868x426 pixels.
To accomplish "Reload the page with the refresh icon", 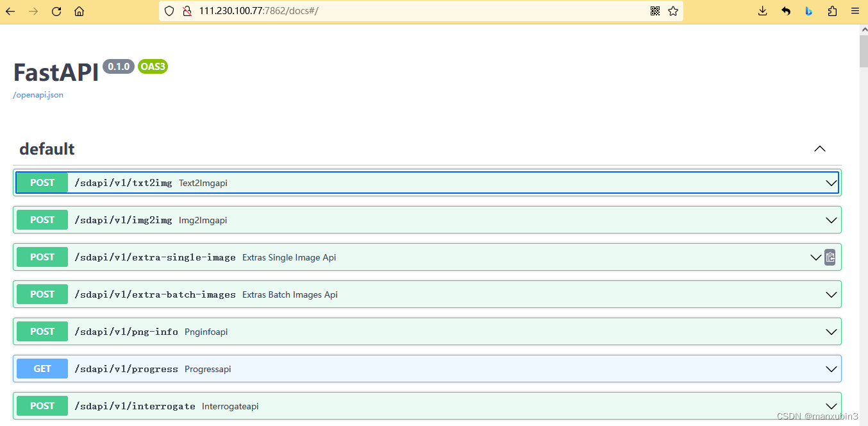I will pyautogui.click(x=56, y=11).
